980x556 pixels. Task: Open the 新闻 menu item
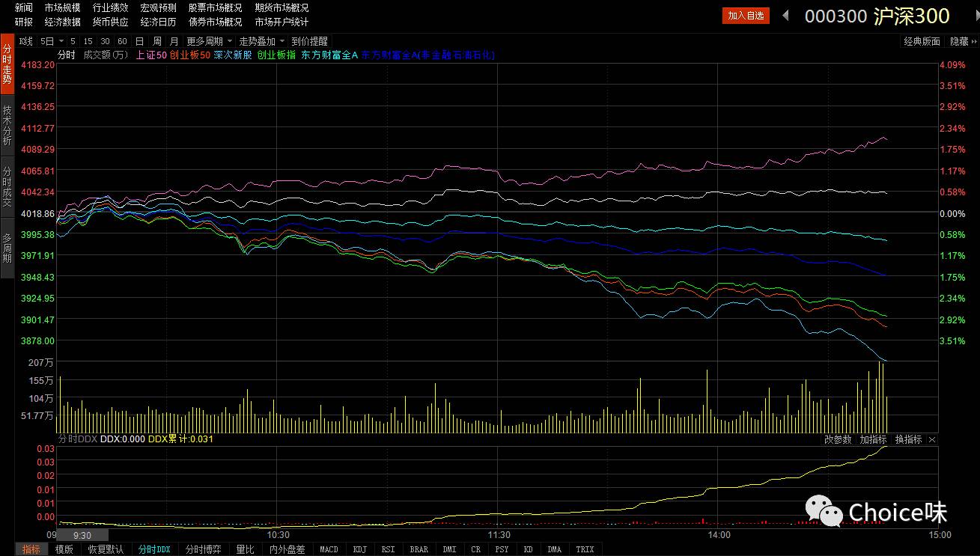tap(23, 7)
